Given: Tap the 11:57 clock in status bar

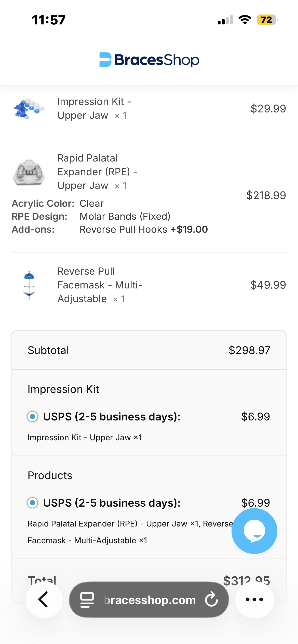Looking at the screenshot, I should click(49, 20).
